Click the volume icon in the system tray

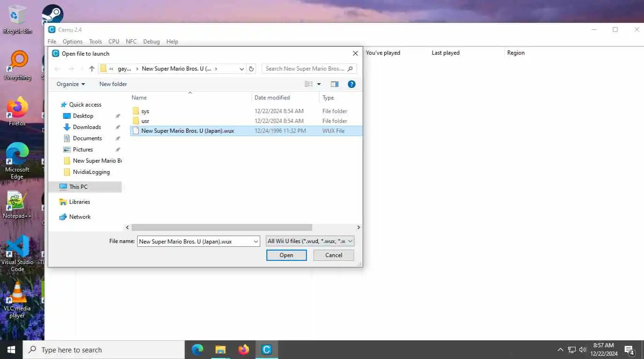[x=583, y=350]
